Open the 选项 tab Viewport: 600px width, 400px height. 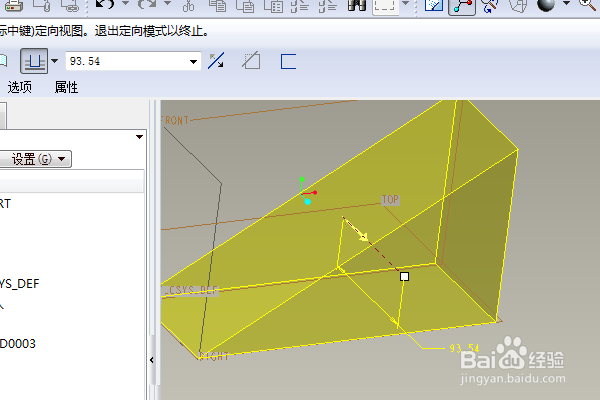coord(20,87)
